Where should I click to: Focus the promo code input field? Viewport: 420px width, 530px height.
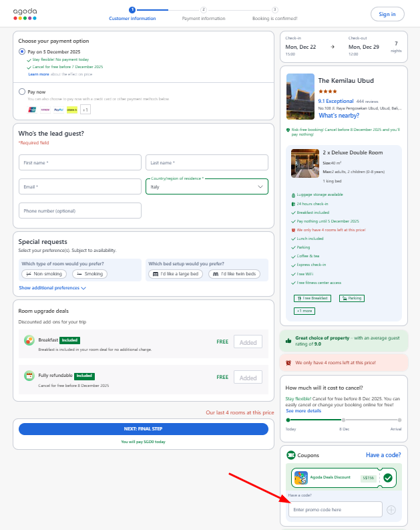click(335, 509)
